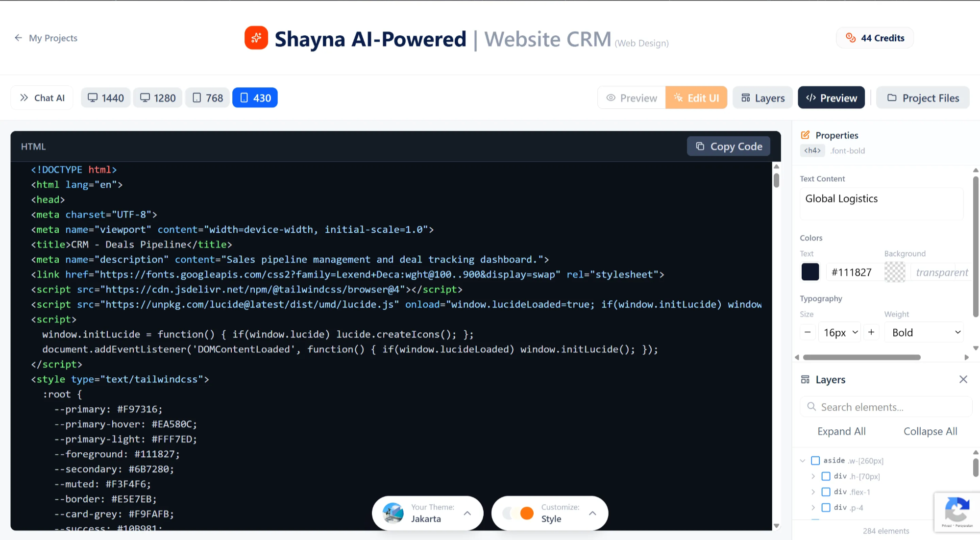Click Expand All in the Layers panel
980x540 pixels.
tap(841, 431)
